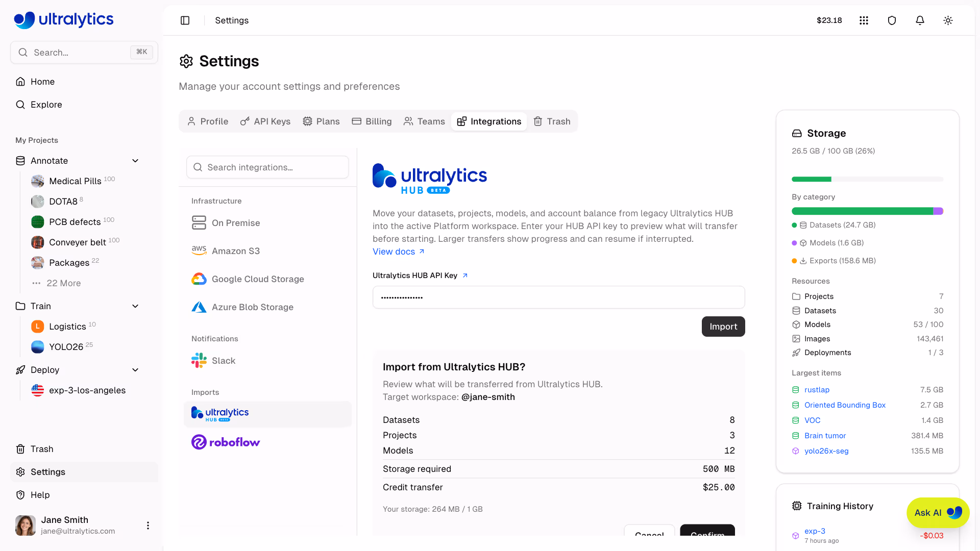Screen dimensions: 980x551
Task: Open the HUB API Key external link icon
Action: point(465,275)
